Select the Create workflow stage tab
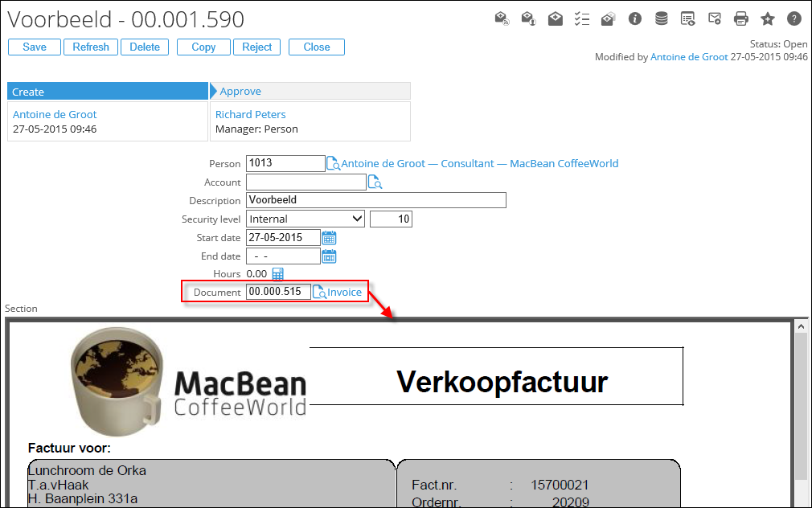 108,92
